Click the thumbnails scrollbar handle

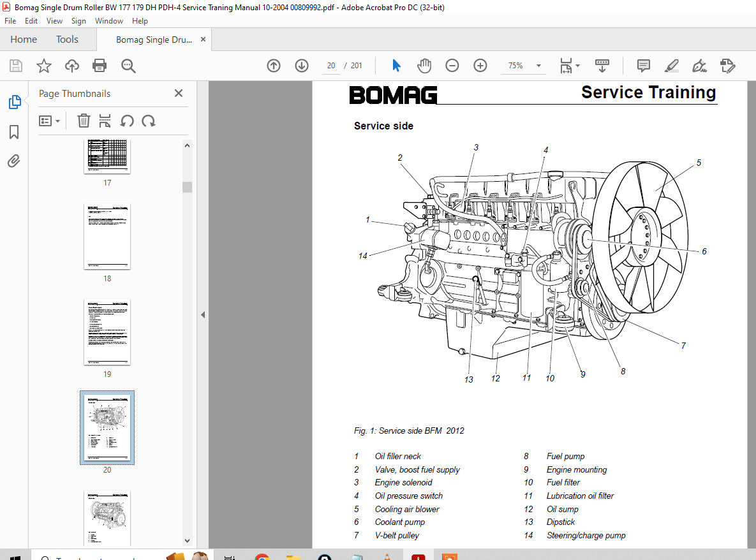(x=187, y=187)
